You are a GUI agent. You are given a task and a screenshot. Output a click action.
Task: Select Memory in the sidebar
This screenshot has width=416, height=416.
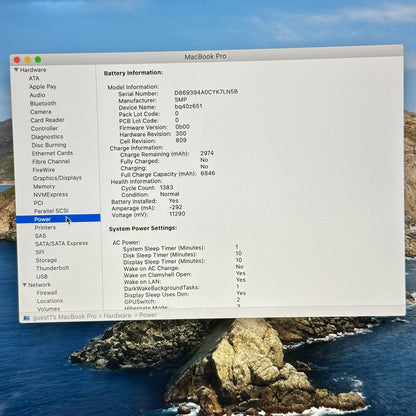click(x=44, y=186)
